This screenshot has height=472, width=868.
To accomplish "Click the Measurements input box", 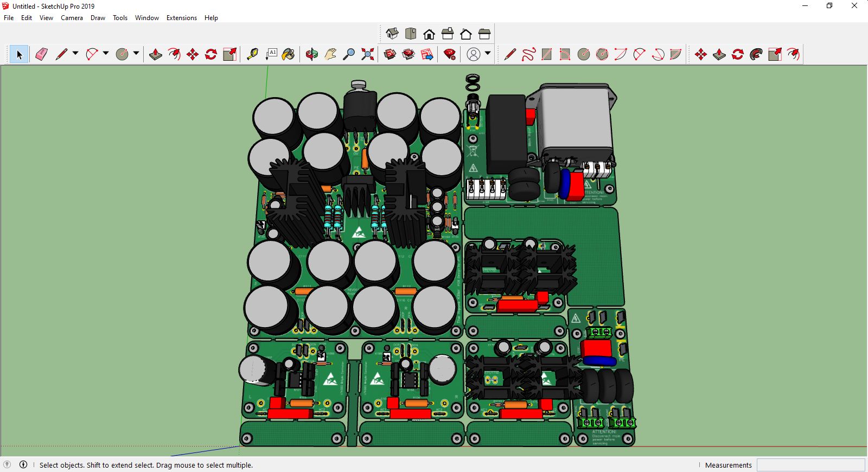I will (x=810, y=465).
